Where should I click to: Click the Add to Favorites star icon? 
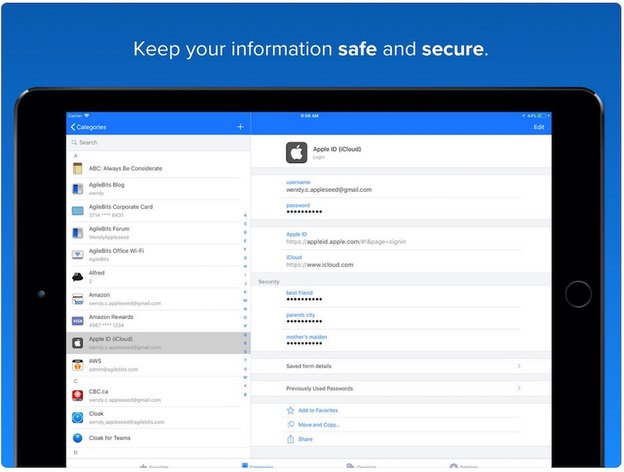291,410
